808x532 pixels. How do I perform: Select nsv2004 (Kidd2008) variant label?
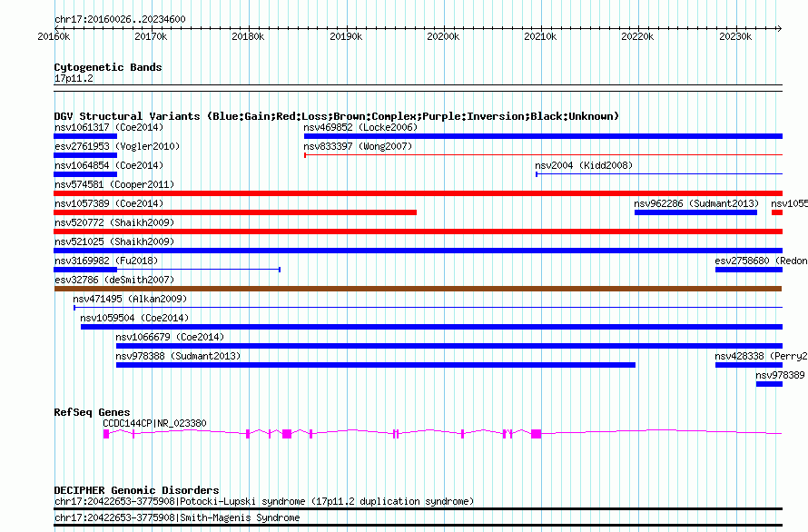(x=584, y=165)
